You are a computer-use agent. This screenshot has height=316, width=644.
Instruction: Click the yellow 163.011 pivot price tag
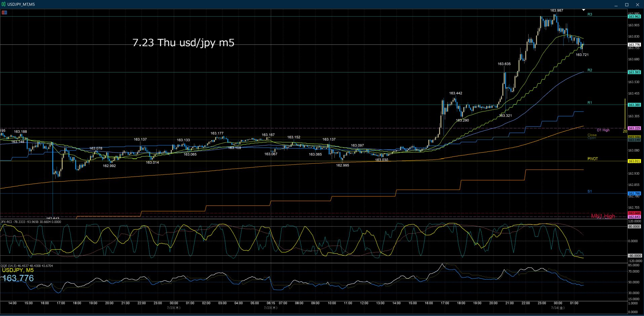click(634, 161)
